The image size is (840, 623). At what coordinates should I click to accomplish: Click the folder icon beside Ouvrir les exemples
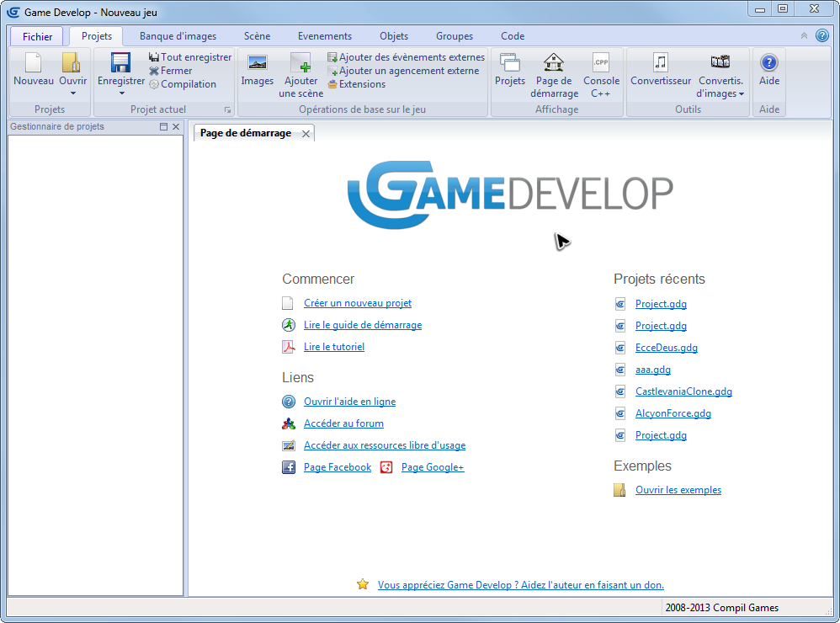click(619, 490)
